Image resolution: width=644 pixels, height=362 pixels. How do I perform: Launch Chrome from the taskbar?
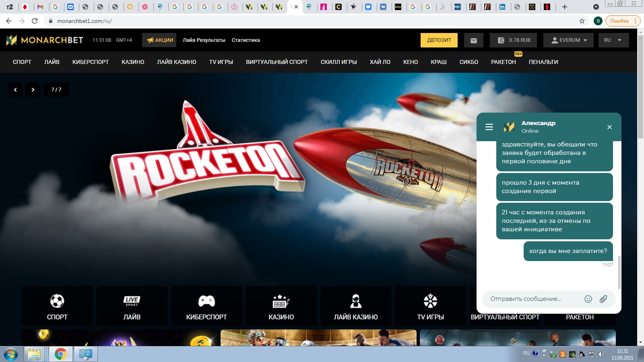pyautogui.click(x=60, y=354)
